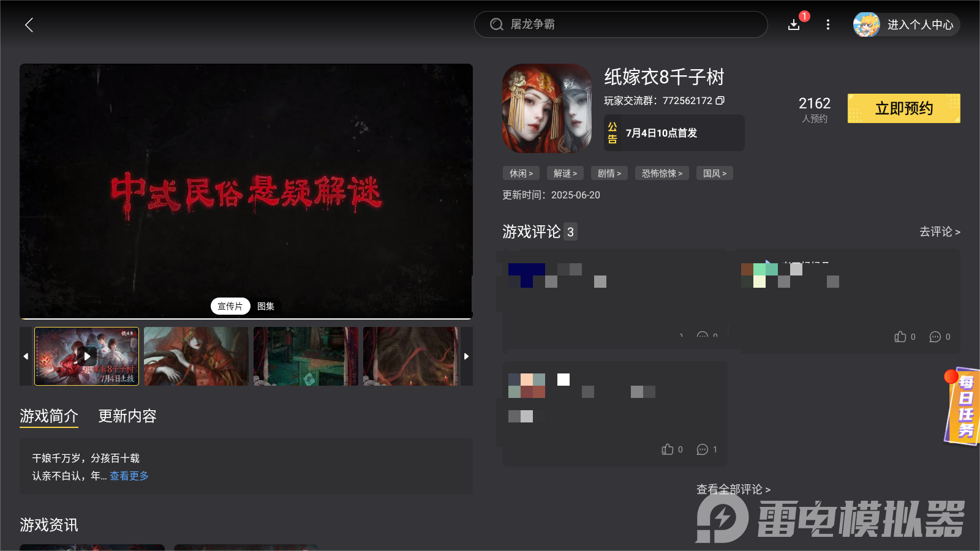Viewport: 980px width, 551px height.
Task: Like the bottom comment with thumbs-up
Action: coord(668,449)
